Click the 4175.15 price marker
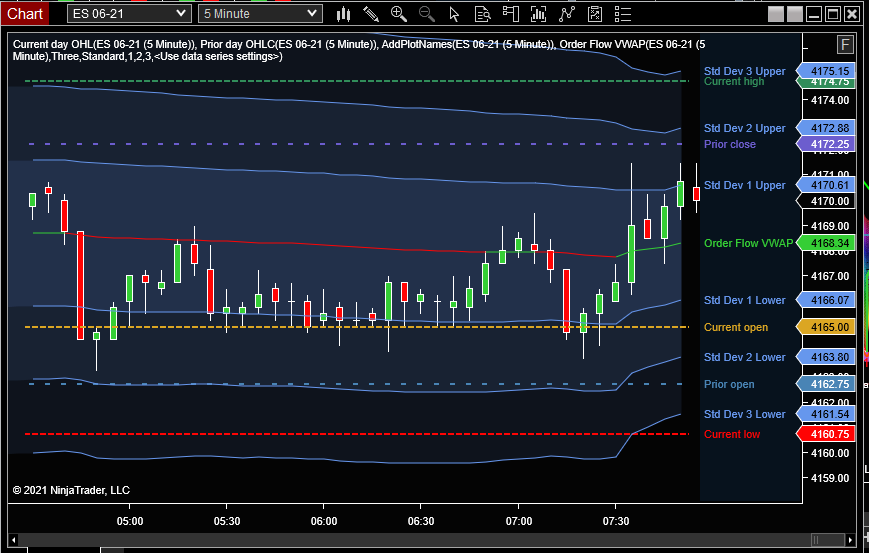The image size is (869, 553). pos(826,71)
